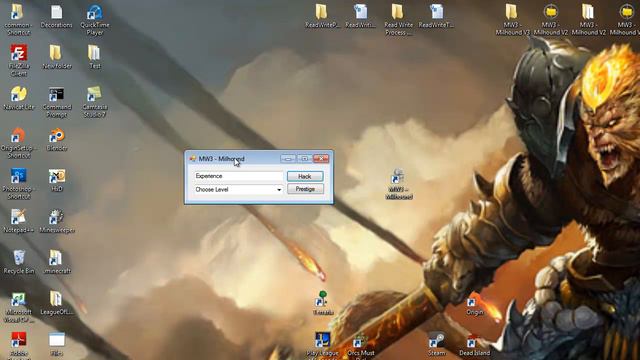640x360 pixels.
Task: Select the Camtasia Studio 7 icon
Action: [95, 102]
